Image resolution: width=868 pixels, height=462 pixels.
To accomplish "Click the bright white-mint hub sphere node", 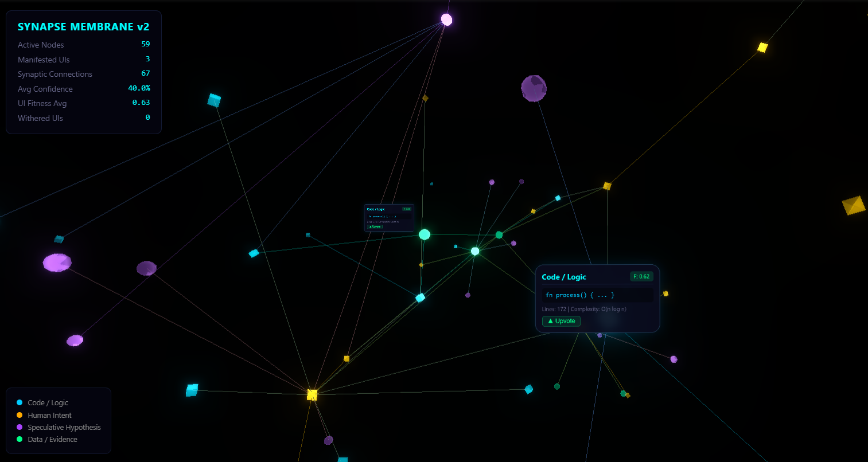I will [x=475, y=251].
